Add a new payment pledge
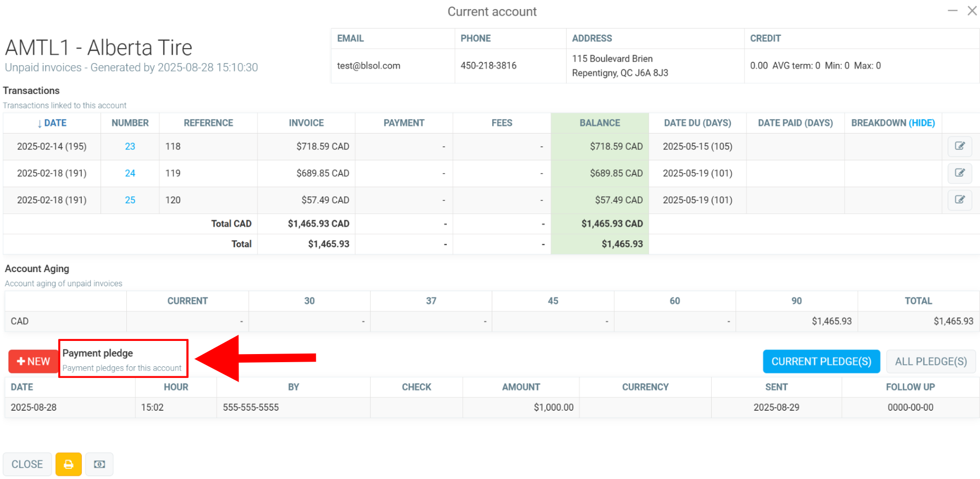Screen dimensions: 980x479 tap(33, 362)
